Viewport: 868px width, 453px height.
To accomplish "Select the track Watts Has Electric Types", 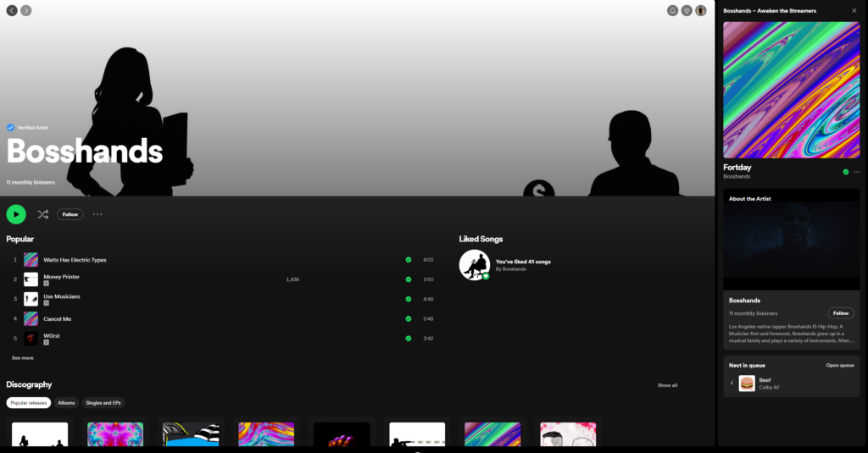I will coord(75,259).
